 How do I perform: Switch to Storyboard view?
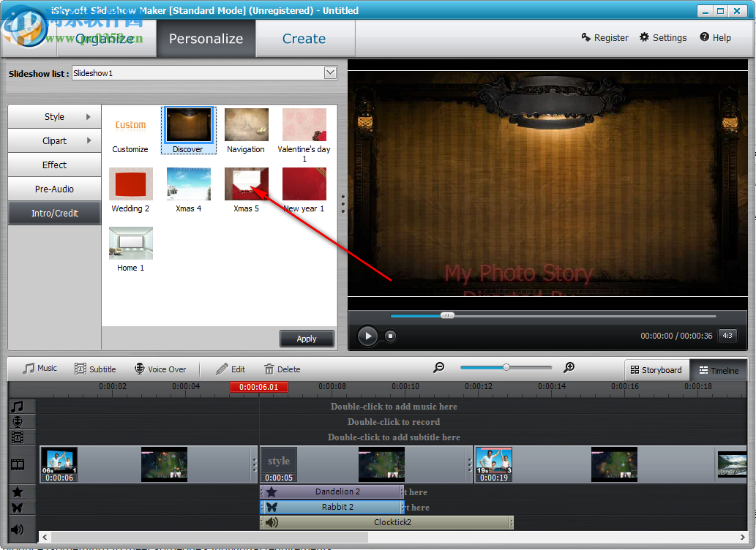[x=656, y=370]
